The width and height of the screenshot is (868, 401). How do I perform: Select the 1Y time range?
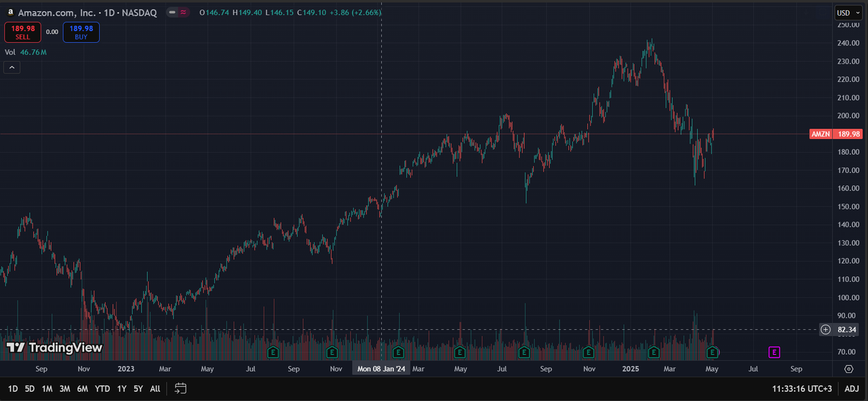[122, 389]
